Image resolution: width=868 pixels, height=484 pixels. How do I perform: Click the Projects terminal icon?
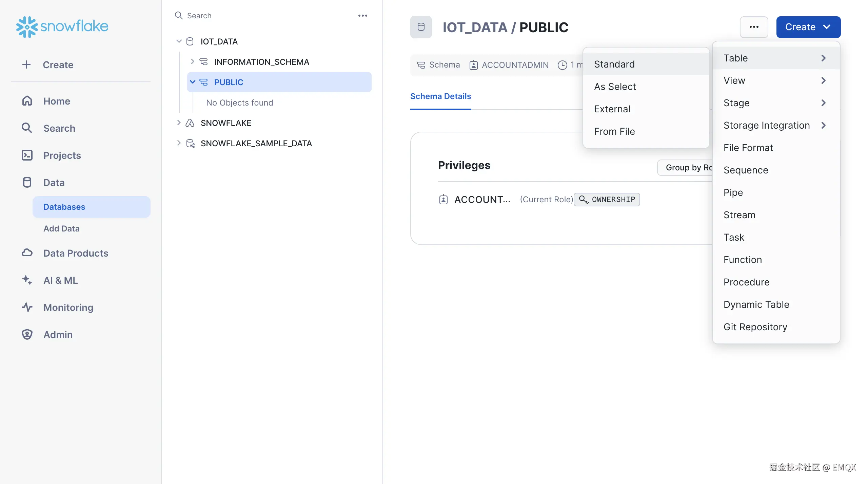(27, 155)
